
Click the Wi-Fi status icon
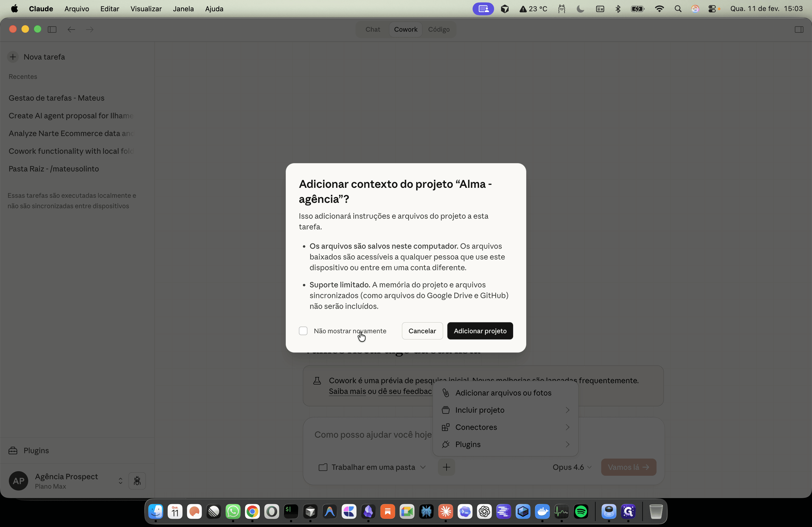[659, 9]
